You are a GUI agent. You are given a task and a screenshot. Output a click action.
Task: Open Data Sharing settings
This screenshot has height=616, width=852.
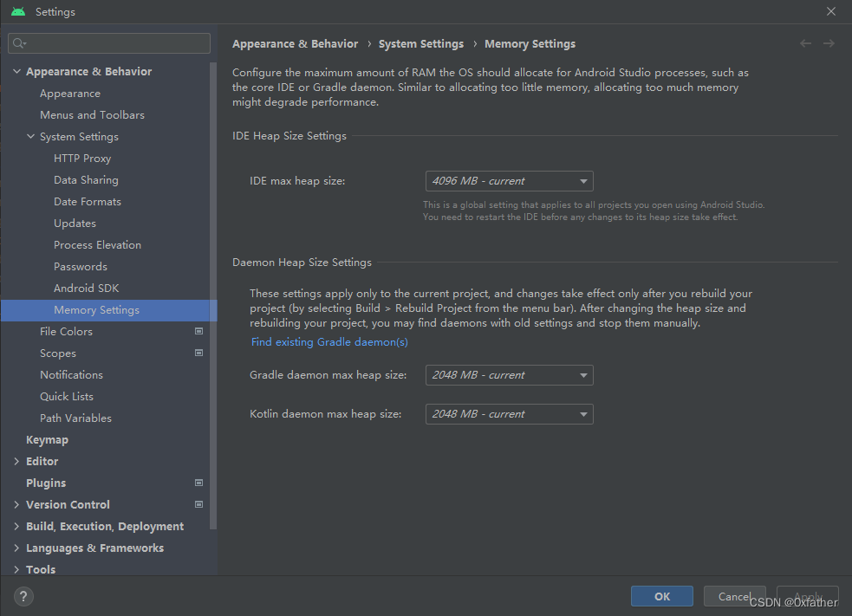pos(86,180)
